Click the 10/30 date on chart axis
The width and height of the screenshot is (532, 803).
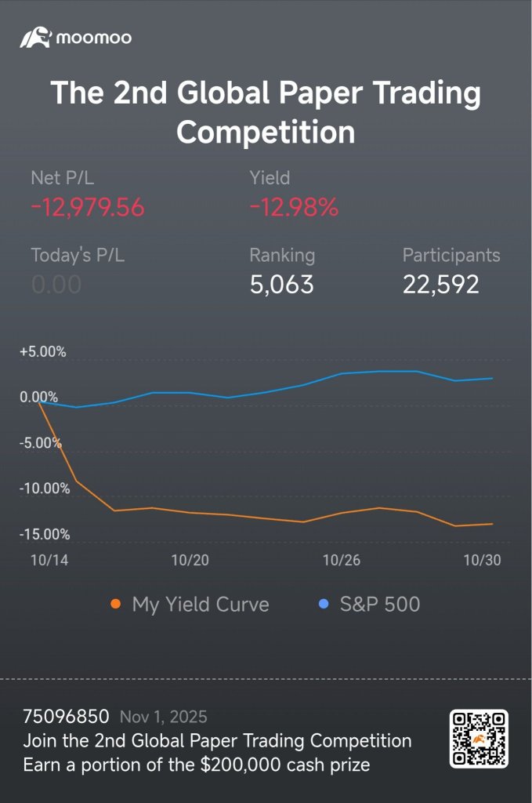(x=482, y=560)
